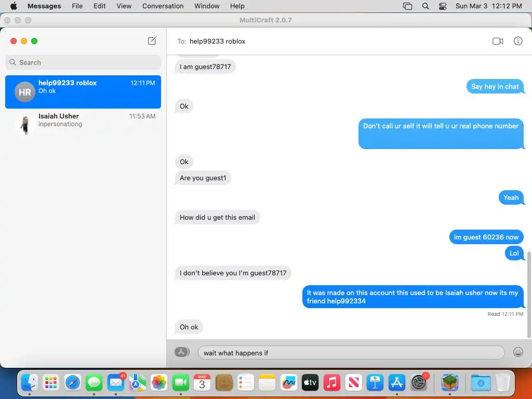This screenshot has width=532, height=399.
Task: Launch Apple TV from the Dock
Action: [x=310, y=383]
